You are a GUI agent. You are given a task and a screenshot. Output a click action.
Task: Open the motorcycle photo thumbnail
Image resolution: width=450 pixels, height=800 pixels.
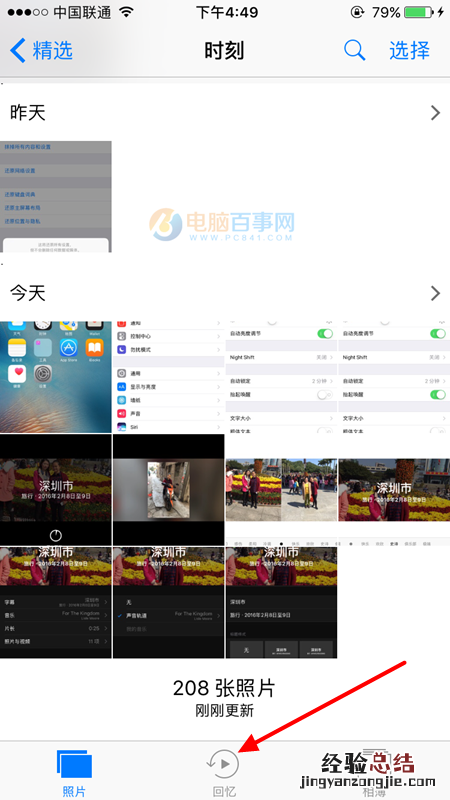click(168, 490)
